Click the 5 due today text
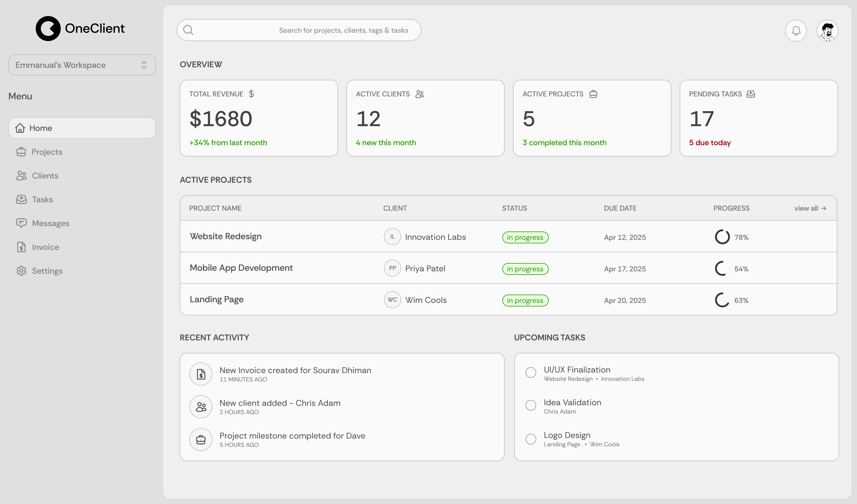The width and height of the screenshot is (857, 504). click(x=710, y=143)
